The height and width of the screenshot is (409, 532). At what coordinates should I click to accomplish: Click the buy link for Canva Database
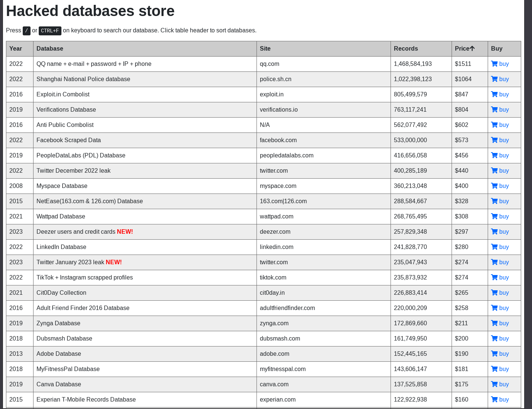point(504,384)
